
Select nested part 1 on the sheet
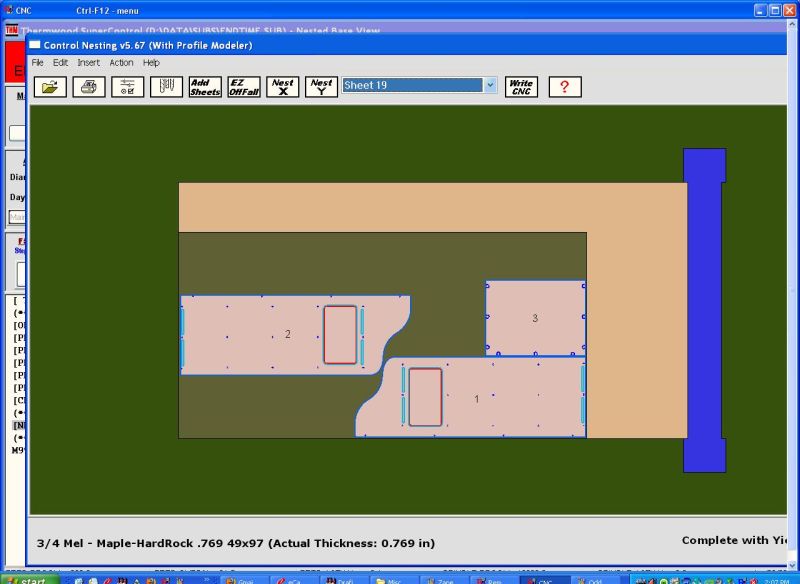click(490, 398)
